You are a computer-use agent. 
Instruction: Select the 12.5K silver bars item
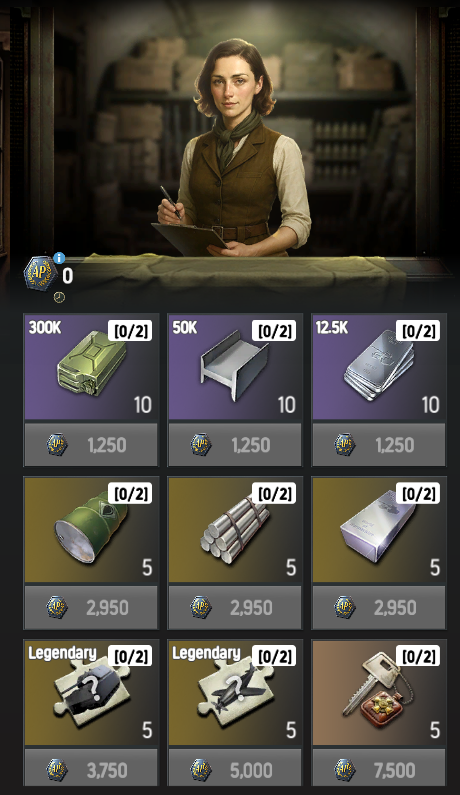[x=379, y=367]
